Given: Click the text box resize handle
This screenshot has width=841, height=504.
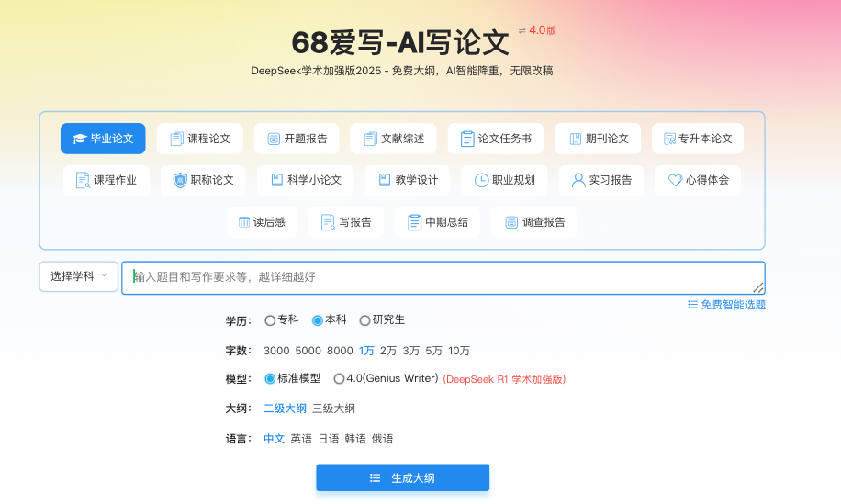Looking at the screenshot, I should (x=758, y=288).
